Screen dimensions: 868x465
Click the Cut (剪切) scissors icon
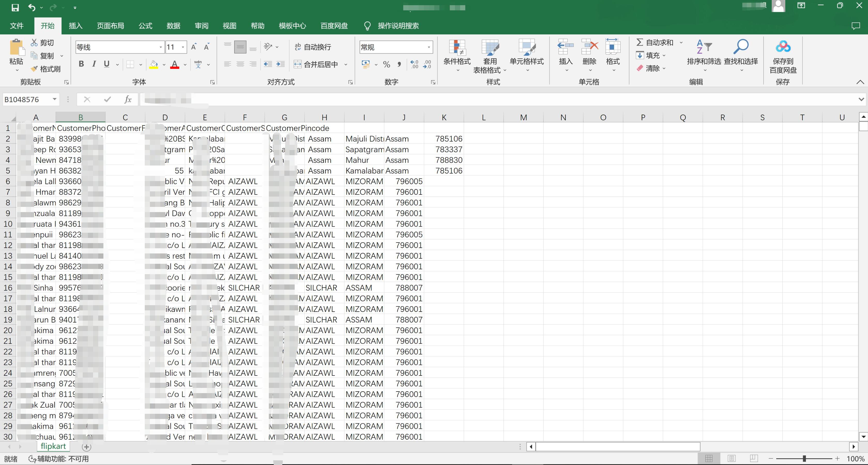point(34,42)
